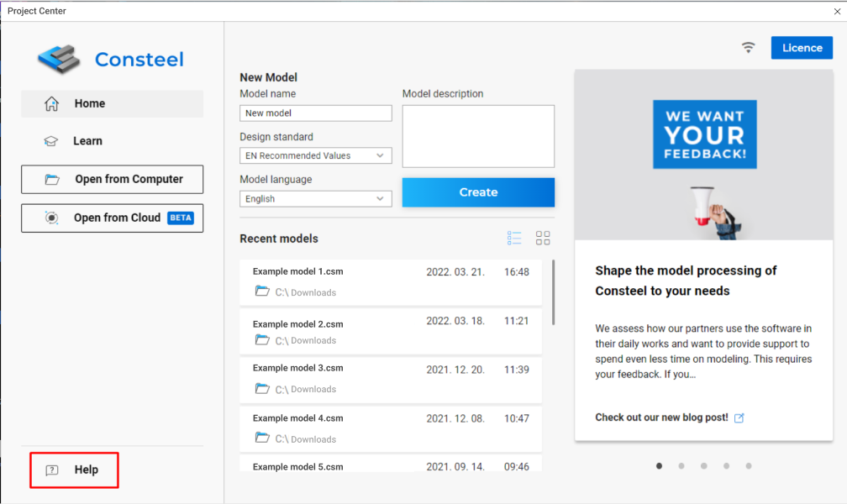Open the Help page
This screenshot has width=847, height=504.
tap(74, 470)
